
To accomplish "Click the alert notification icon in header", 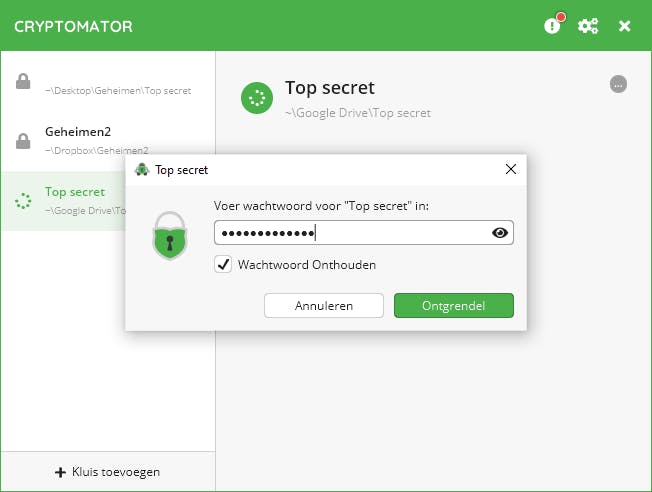I will click(x=553, y=25).
